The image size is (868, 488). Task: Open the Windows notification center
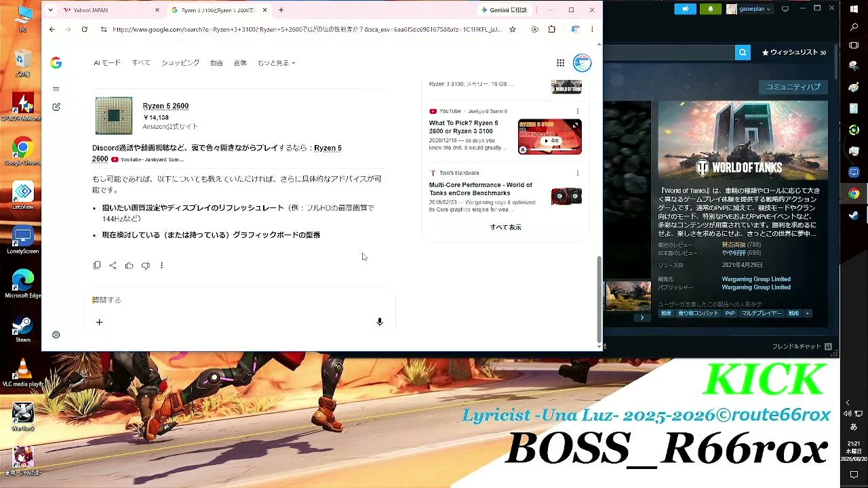[x=854, y=474]
